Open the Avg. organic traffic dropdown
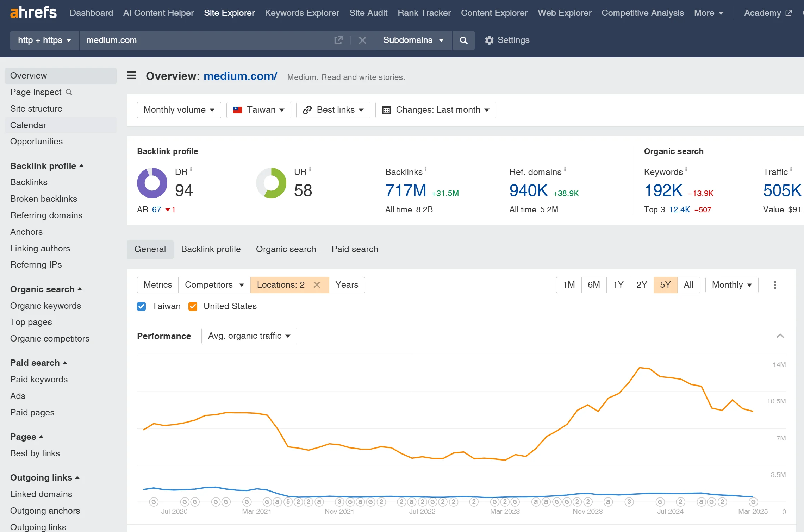Screen dimensions: 804x532 coord(249,336)
